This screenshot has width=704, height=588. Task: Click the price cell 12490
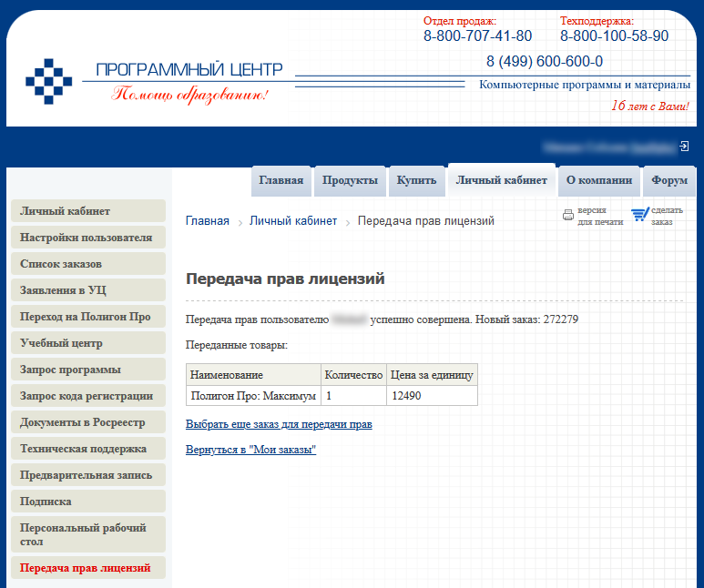point(432,396)
